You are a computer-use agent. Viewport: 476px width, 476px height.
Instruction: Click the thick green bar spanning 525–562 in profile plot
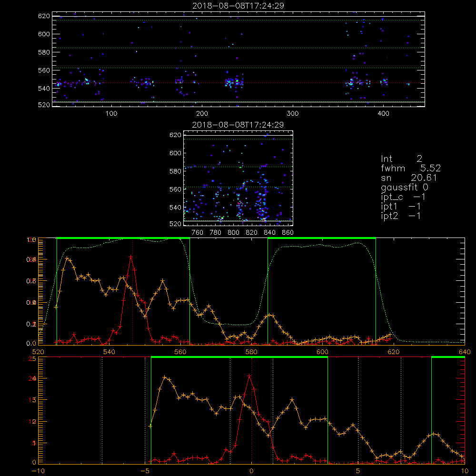point(123,238)
